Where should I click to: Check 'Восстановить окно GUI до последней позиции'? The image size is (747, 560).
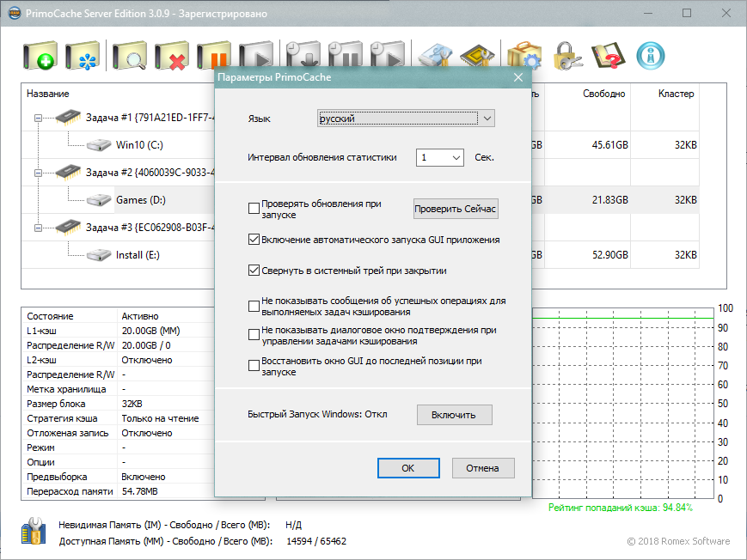254,366
